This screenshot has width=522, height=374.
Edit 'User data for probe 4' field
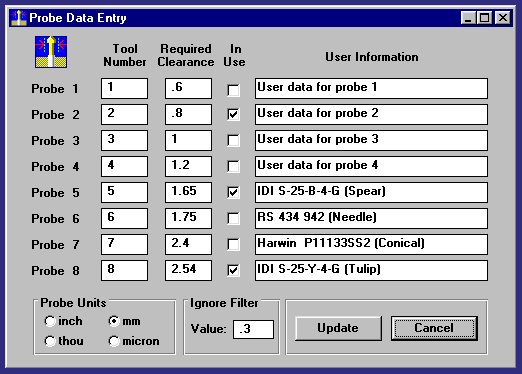(371, 166)
